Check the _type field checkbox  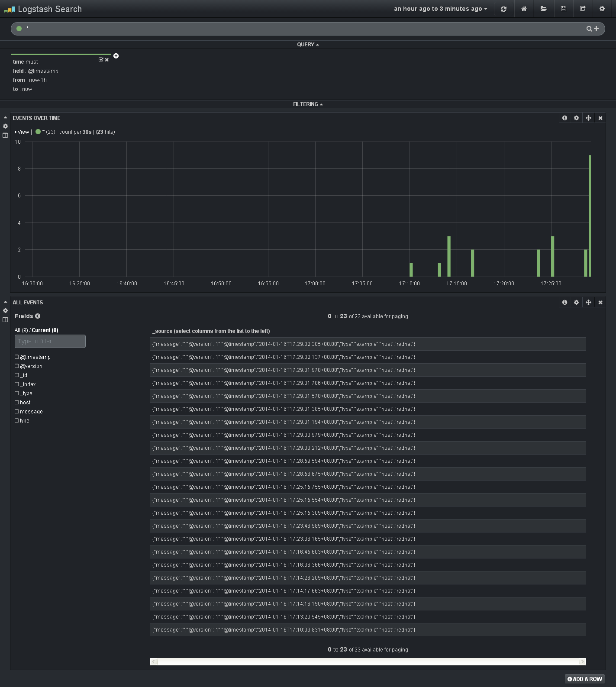17,393
